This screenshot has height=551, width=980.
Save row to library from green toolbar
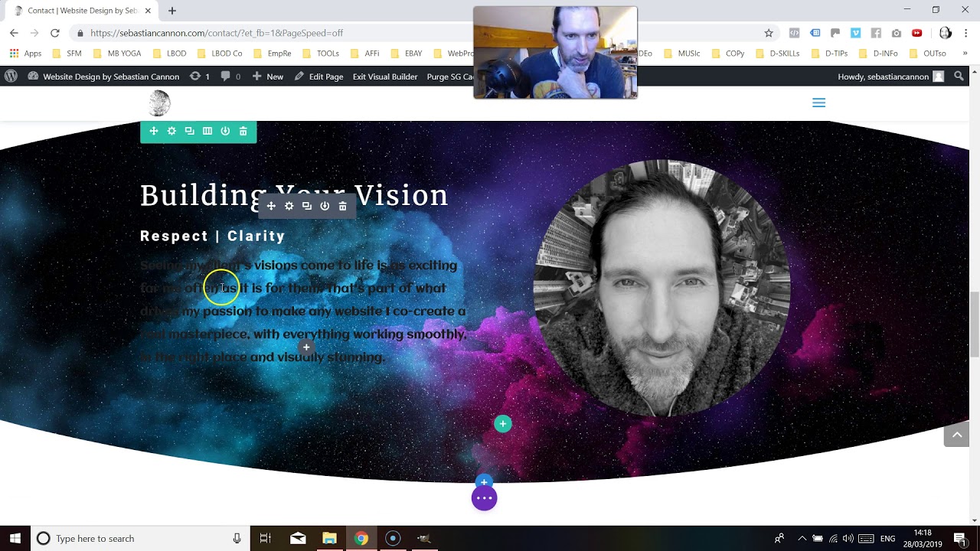(x=225, y=132)
